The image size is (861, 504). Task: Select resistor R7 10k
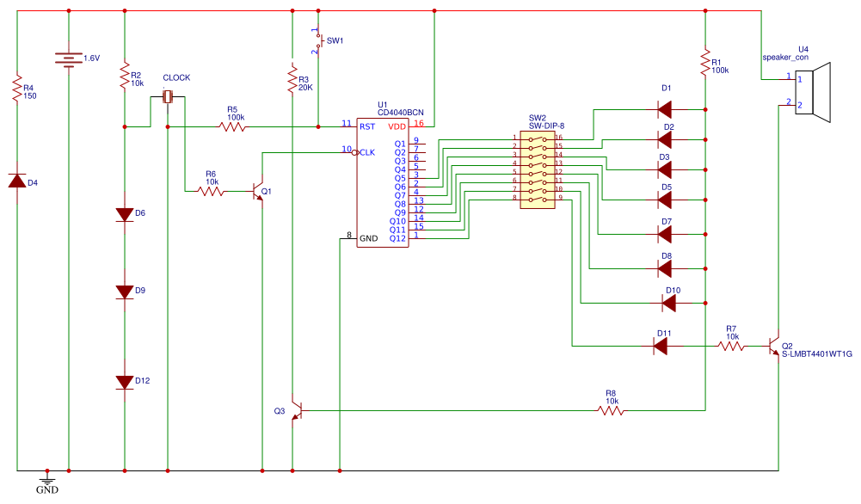(731, 346)
